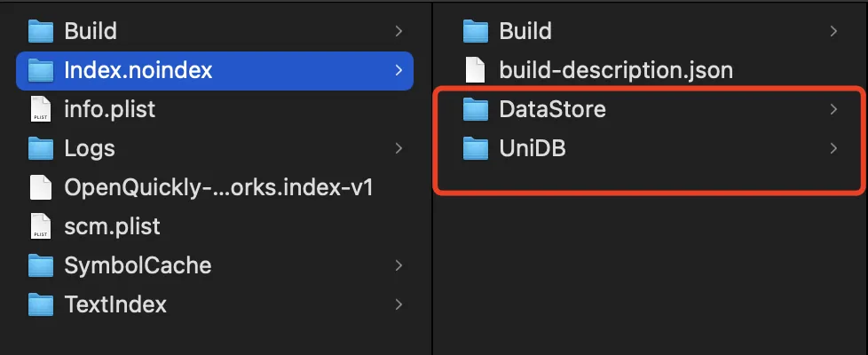The height and width of the screenshot is (355, 868).
Task: Click the UniDB folder icon
Action: [477, 148]
